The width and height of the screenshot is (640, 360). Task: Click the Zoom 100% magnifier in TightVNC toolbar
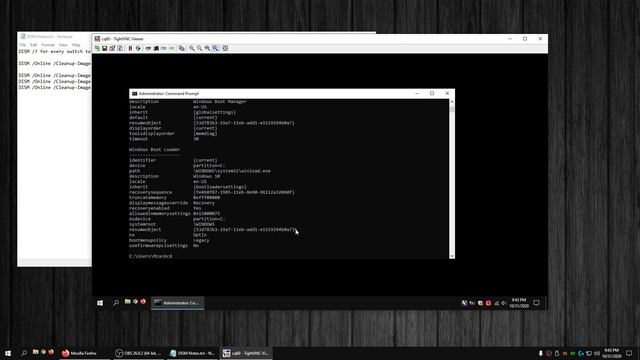tap(207, 48)
